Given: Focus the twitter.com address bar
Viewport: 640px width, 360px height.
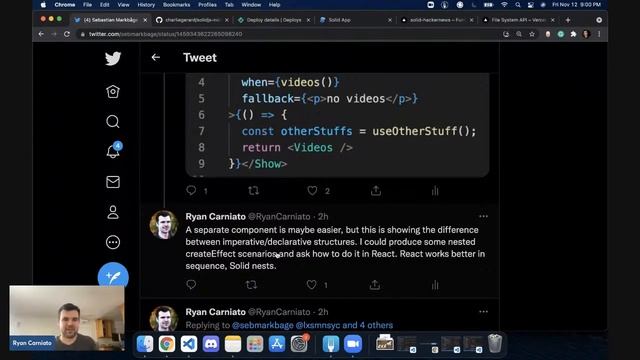Looking at the screenshot, I should [286, 34].
